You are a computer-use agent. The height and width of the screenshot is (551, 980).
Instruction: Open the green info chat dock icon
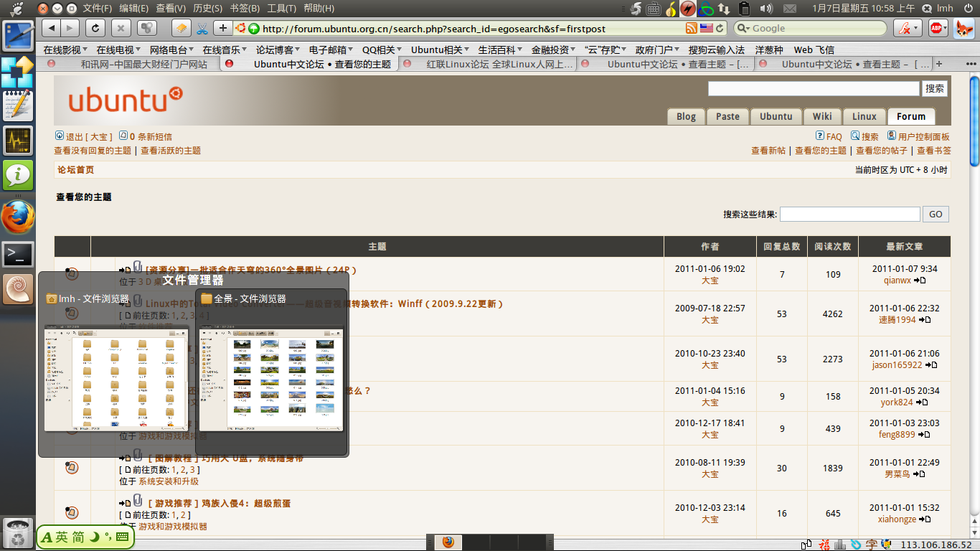(x=18, y=175)
